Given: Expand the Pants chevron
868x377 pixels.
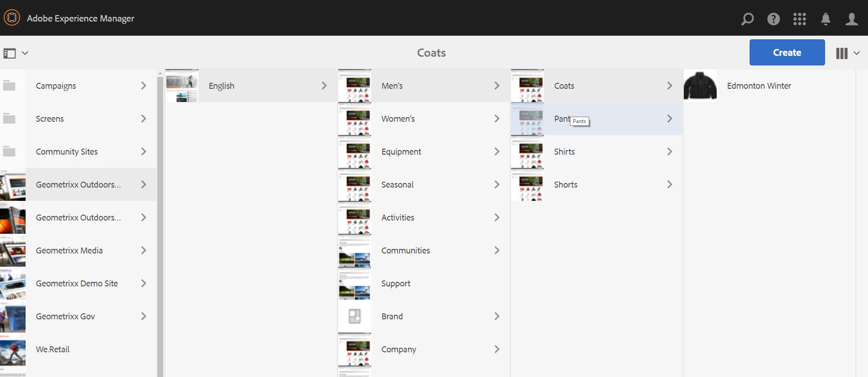Looking at the screenshot, I should (670, 118).
